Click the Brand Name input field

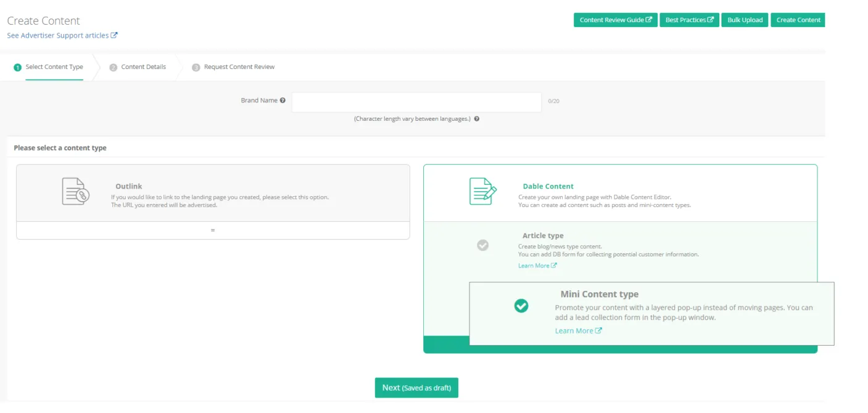416,102
